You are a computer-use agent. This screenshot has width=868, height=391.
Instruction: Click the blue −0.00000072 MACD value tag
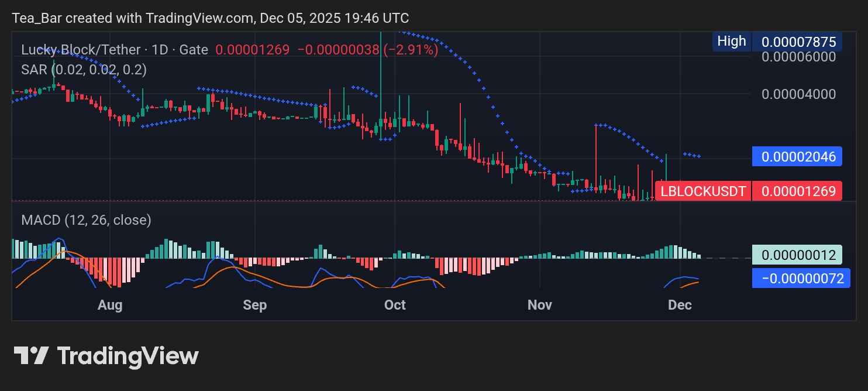801,278
